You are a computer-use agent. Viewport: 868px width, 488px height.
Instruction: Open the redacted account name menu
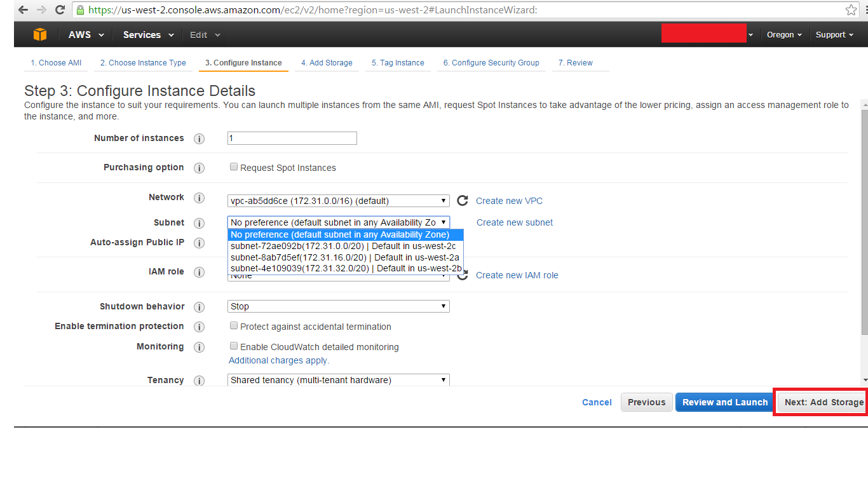pyautogui.click(x=707, y=34)
